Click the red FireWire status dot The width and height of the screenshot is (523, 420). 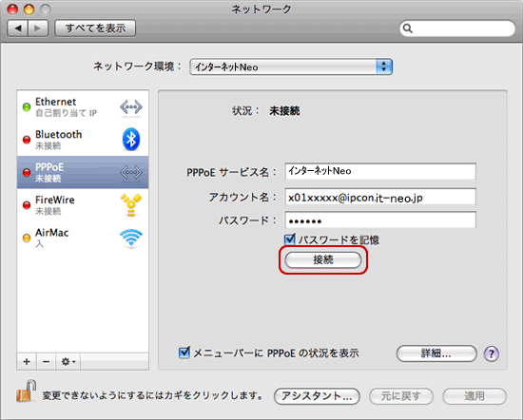[x=27, y=205]
